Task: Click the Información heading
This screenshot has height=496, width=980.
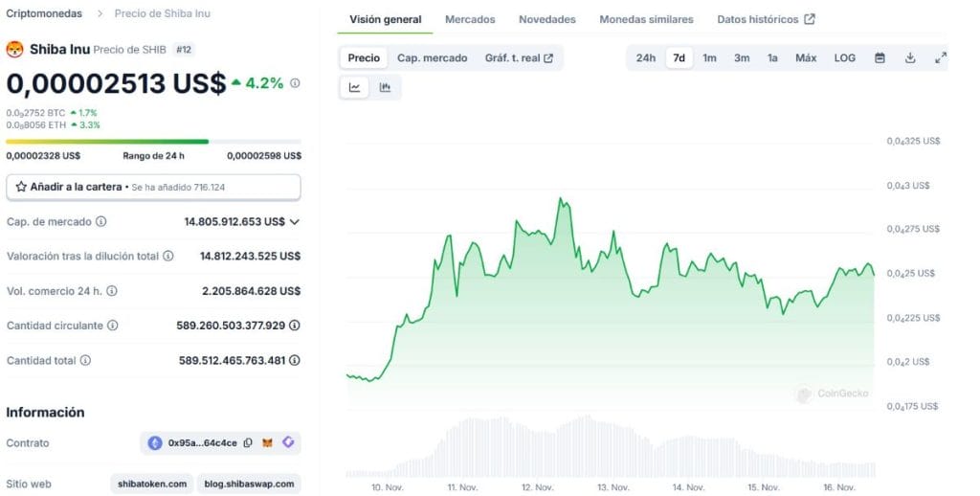Action: (45, 412)
